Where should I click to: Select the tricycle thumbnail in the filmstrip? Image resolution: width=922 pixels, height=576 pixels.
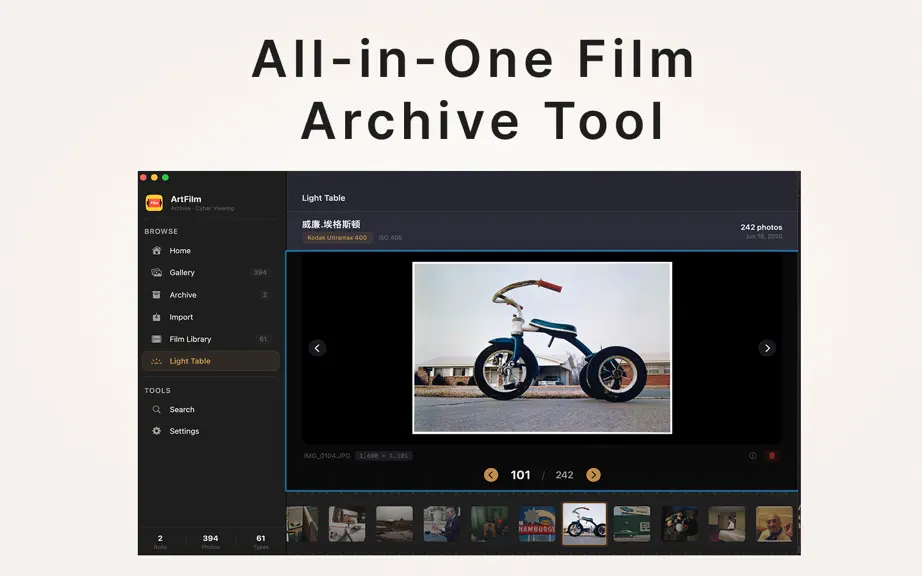click(584, 524)
